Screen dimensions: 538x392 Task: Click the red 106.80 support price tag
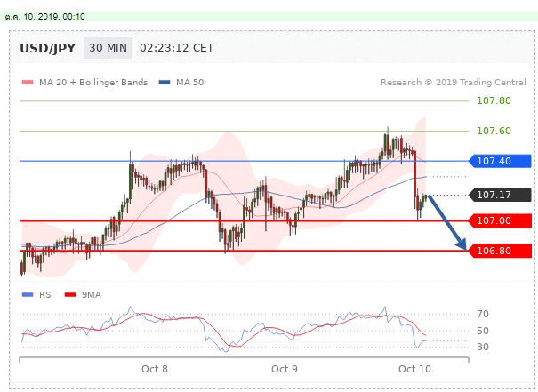pos(501,251)
